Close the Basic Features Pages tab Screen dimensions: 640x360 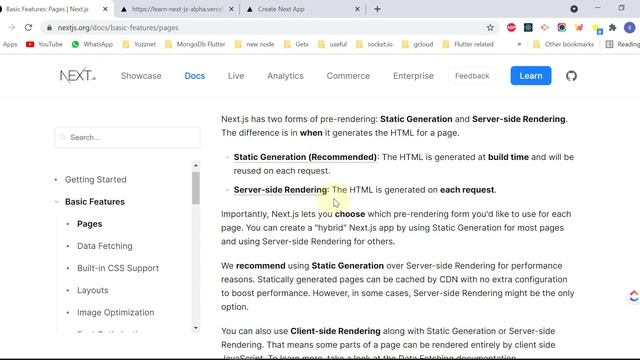(x=105, y=9)
